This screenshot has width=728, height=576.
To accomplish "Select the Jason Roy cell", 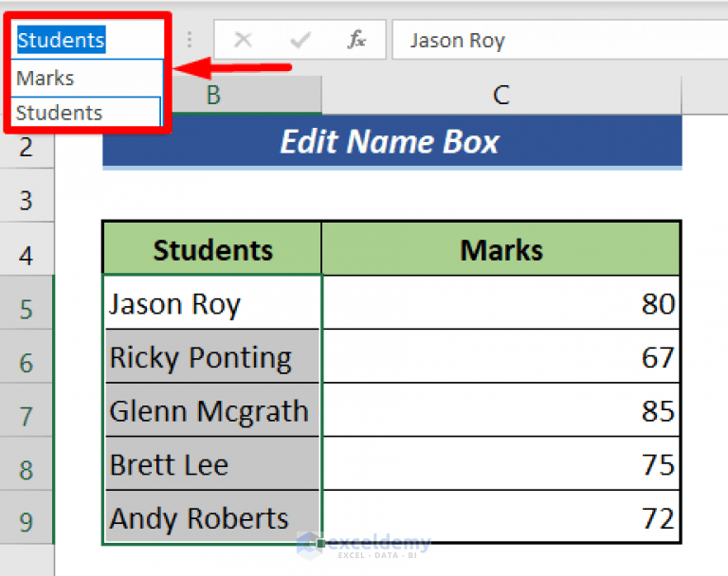I will [x=212, y=302].
